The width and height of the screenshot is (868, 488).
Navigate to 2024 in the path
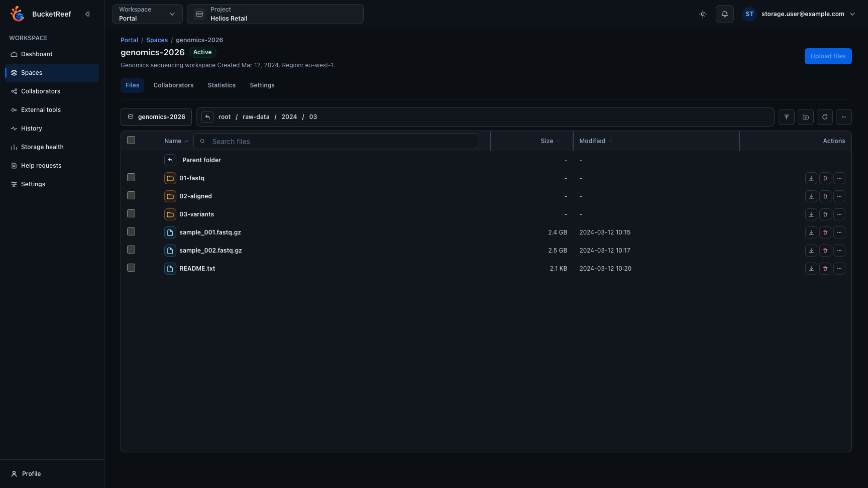click(289, 117)
